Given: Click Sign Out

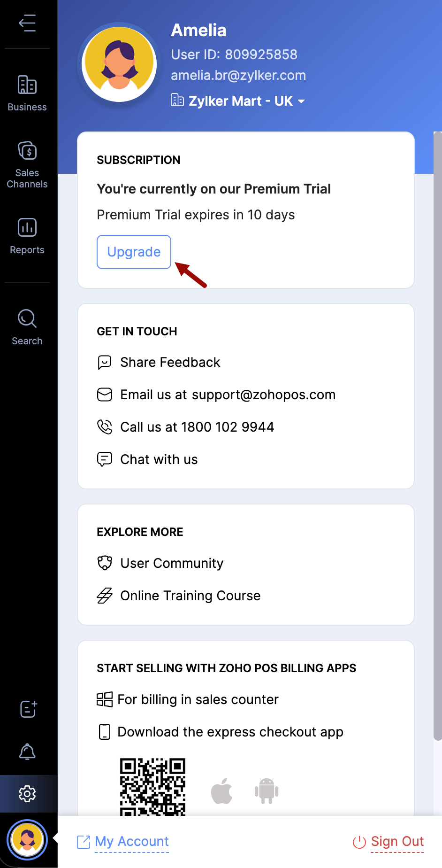Looking at the screenshot, I should point(389,841).
